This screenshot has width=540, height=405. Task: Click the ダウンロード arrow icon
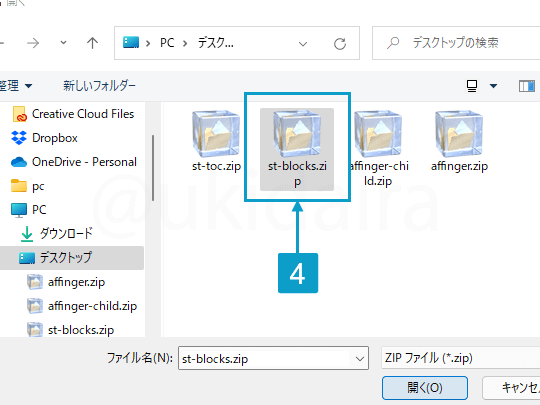(27, 234)
